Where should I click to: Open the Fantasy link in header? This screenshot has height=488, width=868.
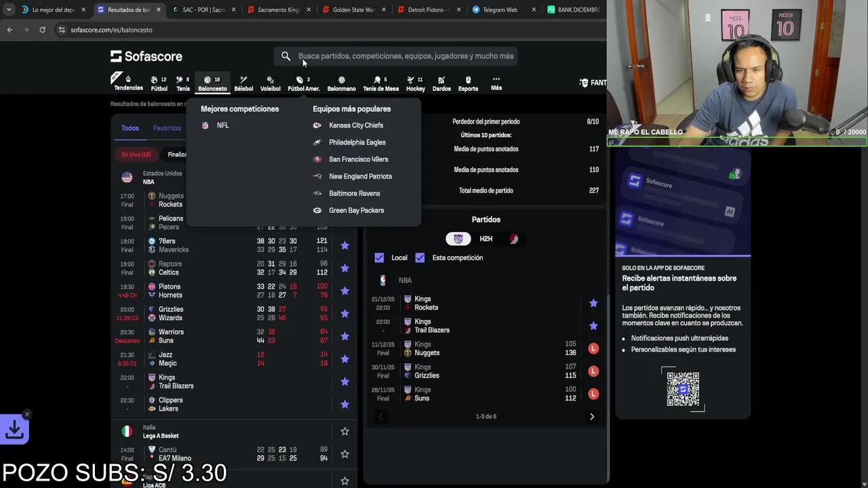pos(593,83)
